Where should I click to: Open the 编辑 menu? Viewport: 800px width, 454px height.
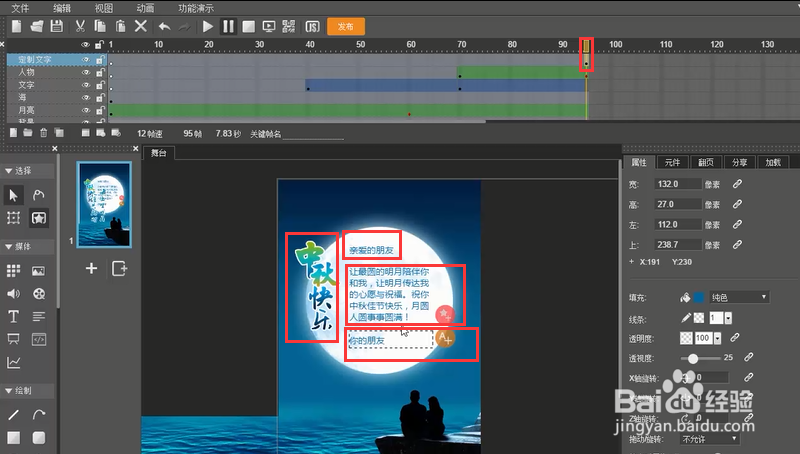pyautogui.click(x=62, y=8)
